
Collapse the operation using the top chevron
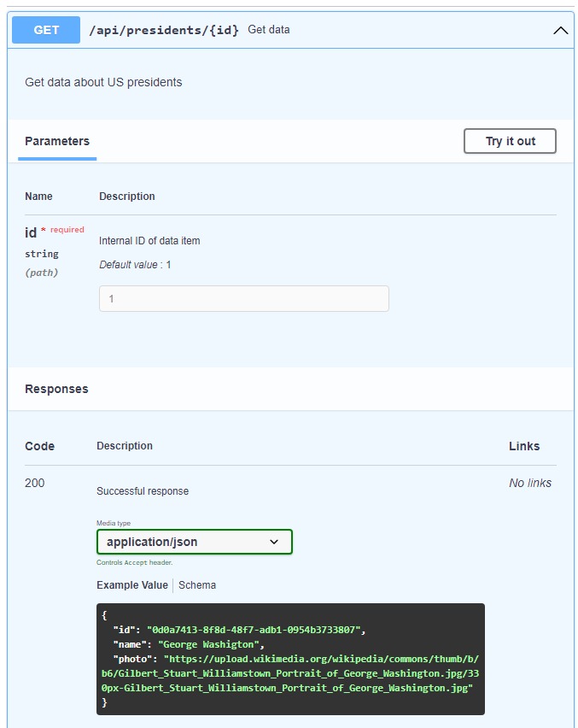point(560,30)
